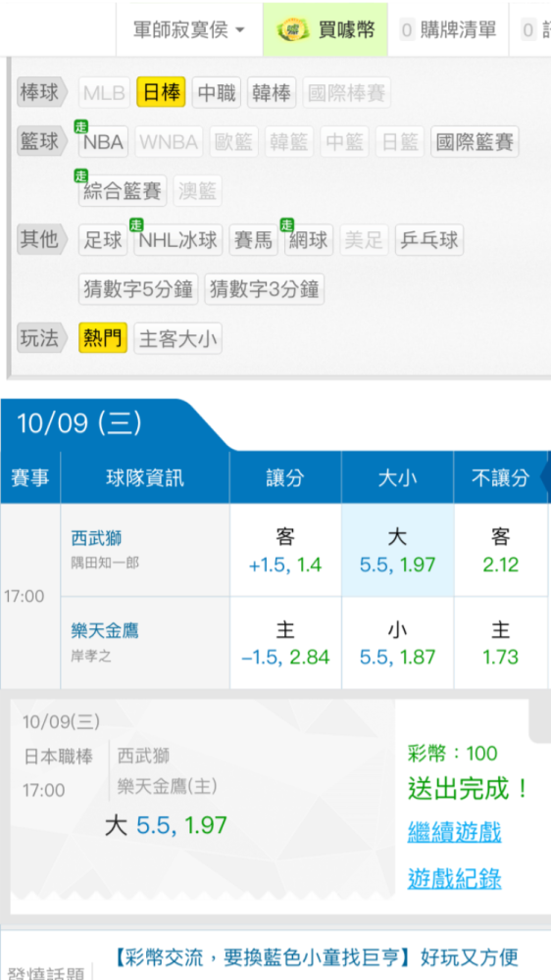Choose the 綜合籃賽 filter
Image resolution: width=551 pixels, height=980 pixels.
click(123, 191)
